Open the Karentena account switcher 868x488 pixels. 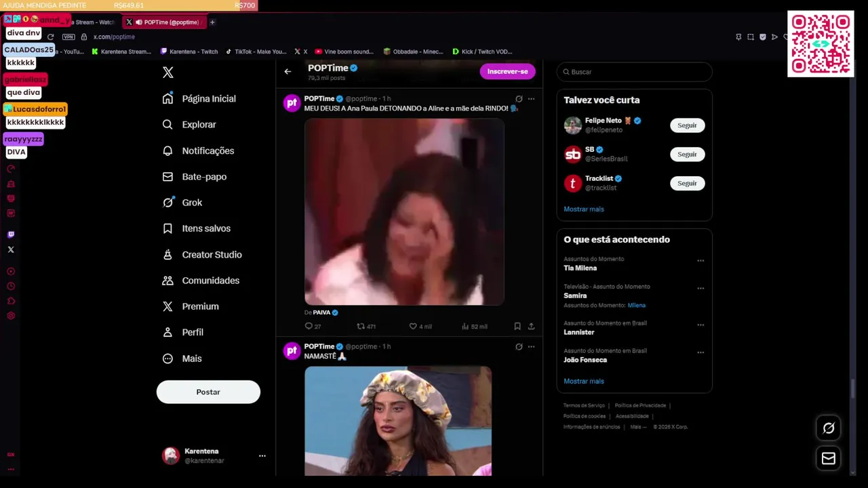coord(214,455)
